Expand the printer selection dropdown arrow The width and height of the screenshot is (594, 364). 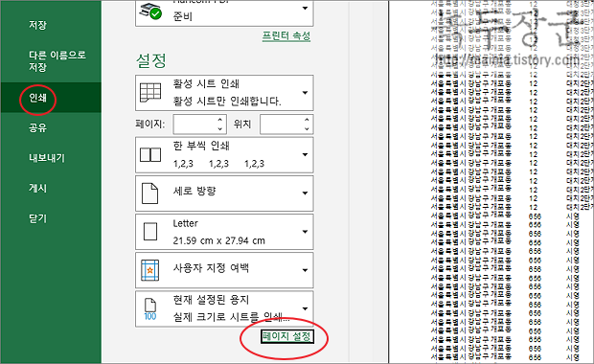[305, 8]
